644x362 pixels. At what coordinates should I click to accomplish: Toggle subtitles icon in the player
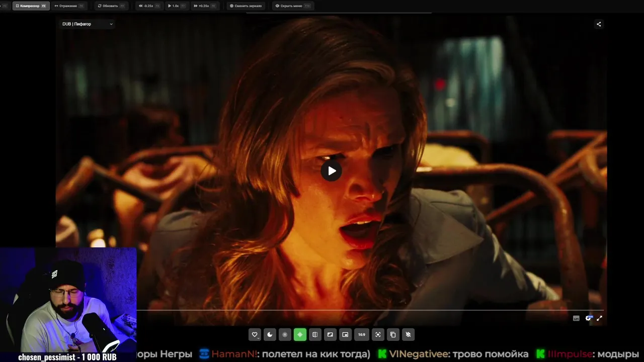[x=576, y=318]
